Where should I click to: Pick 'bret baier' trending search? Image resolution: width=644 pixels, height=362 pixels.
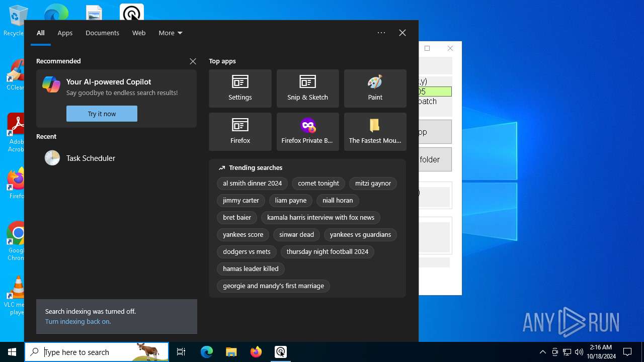(237, 218)
